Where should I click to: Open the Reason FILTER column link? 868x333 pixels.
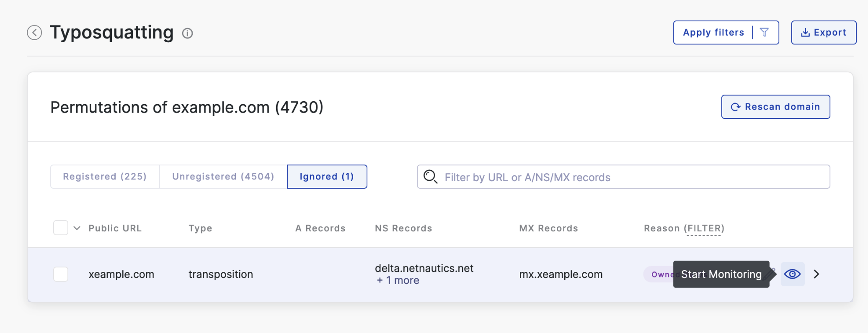(x=704, y=228)
